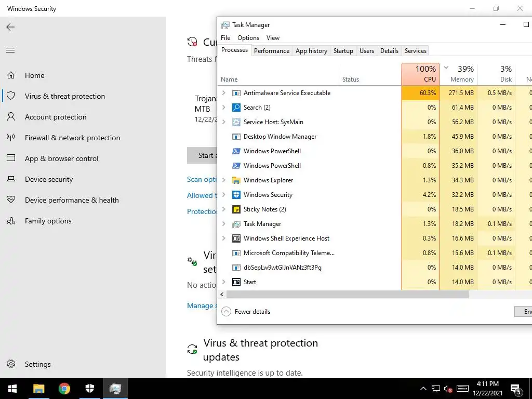Sort processes by the Memory column header
The width and height of the screenshot is (532, 399).
point(458,74)
